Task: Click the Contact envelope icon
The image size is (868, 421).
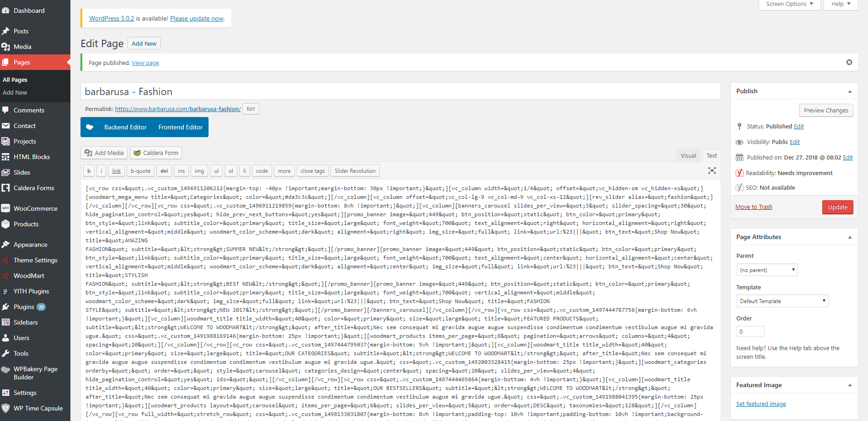Action: (x=5, y=126)
